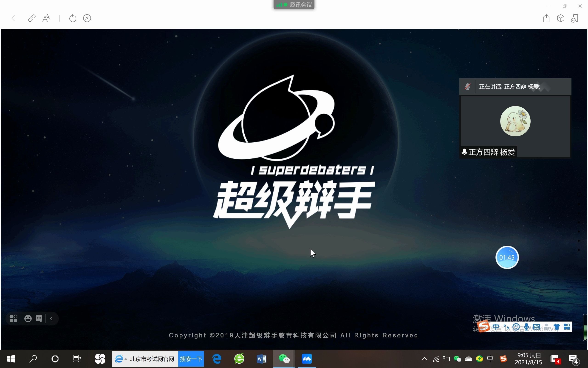The width and height of the screenshot is (588, 368).
Task: Open the font size adjustment tool
Action: (46, 18)
